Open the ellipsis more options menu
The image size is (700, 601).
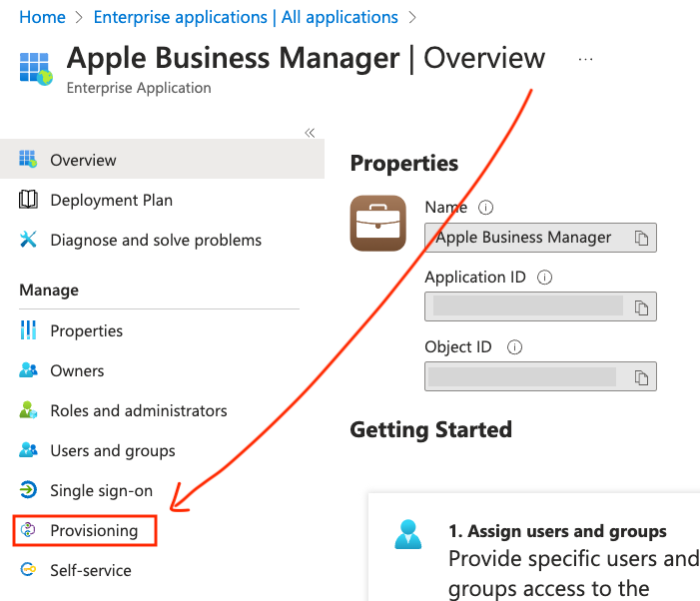point(585,59)
